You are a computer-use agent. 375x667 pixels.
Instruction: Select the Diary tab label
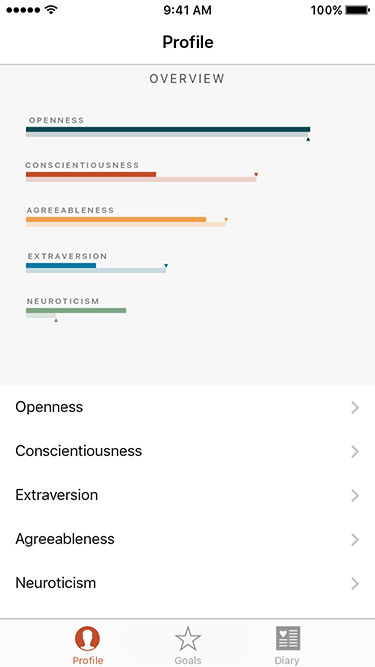pyautogui.click(x=287, y=660)
